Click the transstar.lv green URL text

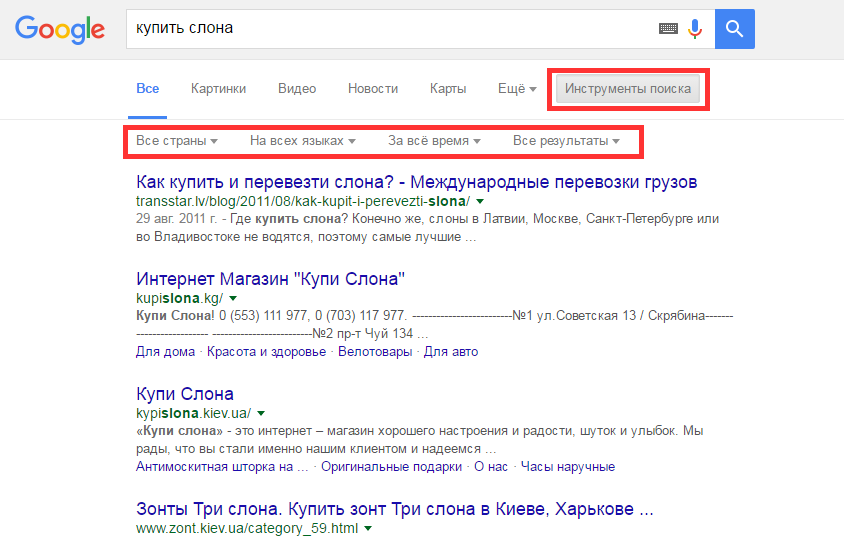pos(303,201)
